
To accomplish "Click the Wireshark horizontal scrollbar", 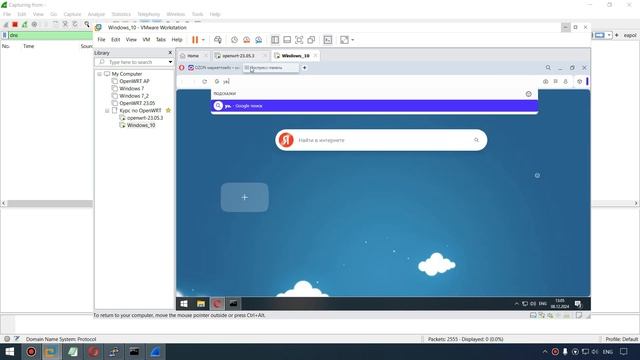I will [50, 203].
